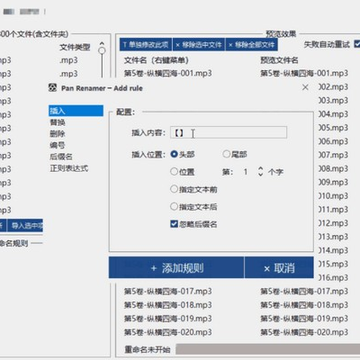Choose the 位置 radio option
Viewport: 360px width, 360px height.
click(183, 172)
